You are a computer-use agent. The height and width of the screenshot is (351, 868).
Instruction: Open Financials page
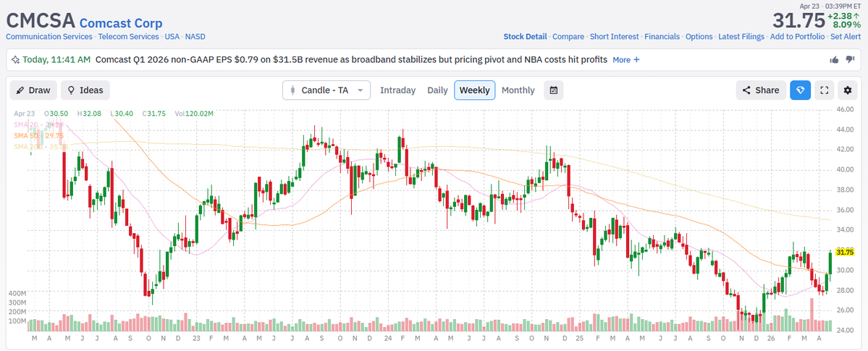[x=662, y=36]
